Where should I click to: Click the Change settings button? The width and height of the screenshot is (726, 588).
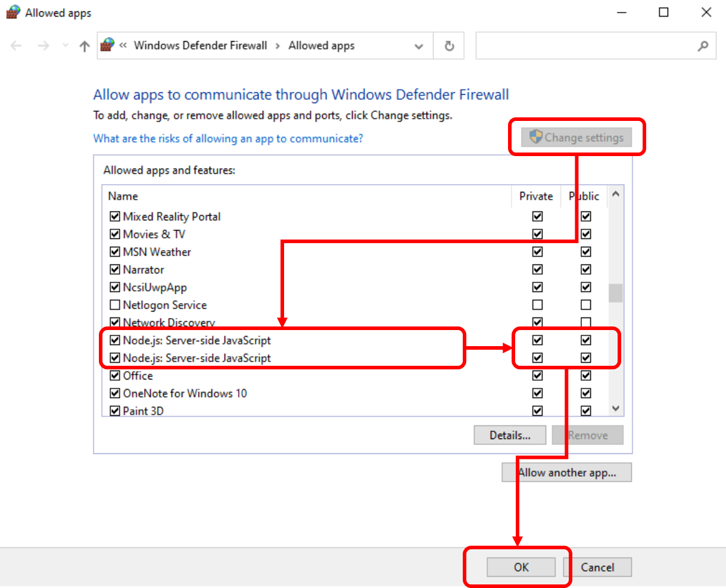(575, 138)
